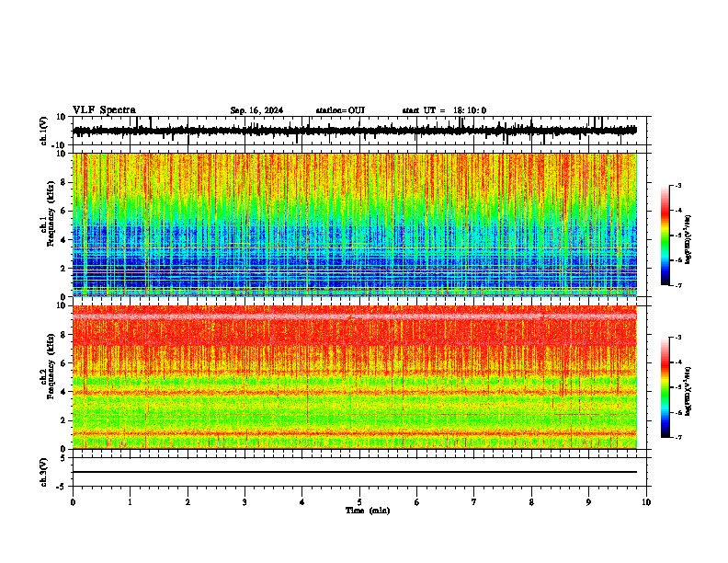Click time axis tick label '5'
Image resolution: width=728 pixels, height=563 pixels.
click(x=359, y=502)
